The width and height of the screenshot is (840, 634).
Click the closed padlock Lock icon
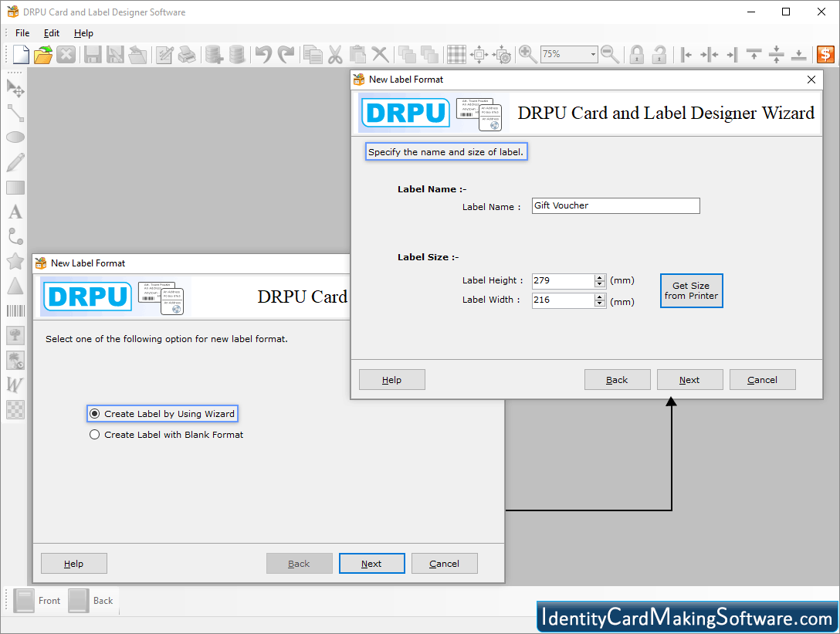coord(636,54)
